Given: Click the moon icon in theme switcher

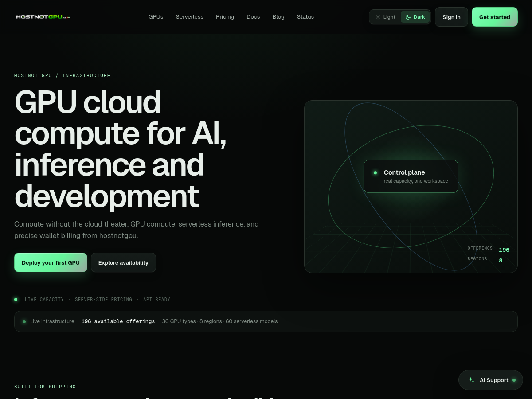Looking at the screenshot, I should coord(408,17).
